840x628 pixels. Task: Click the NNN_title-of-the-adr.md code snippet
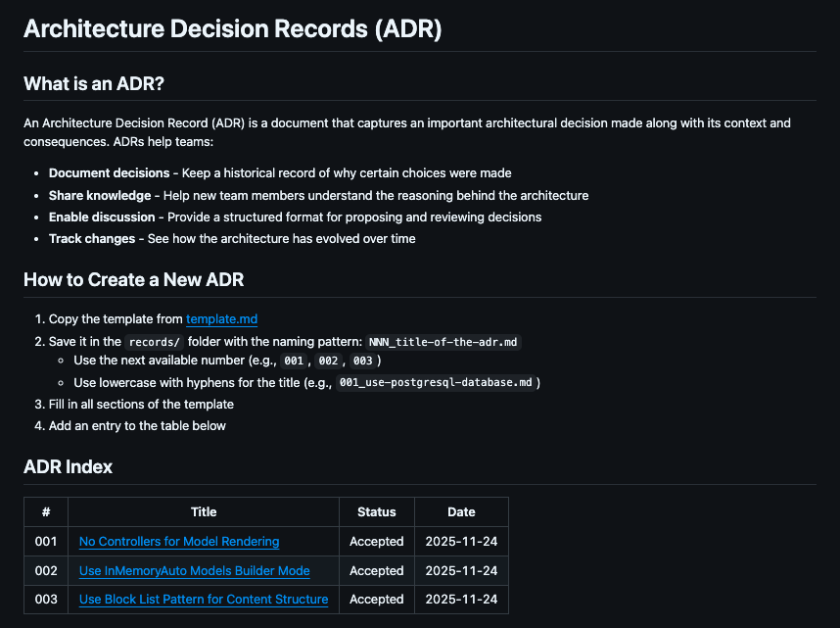tap(443, 343)
